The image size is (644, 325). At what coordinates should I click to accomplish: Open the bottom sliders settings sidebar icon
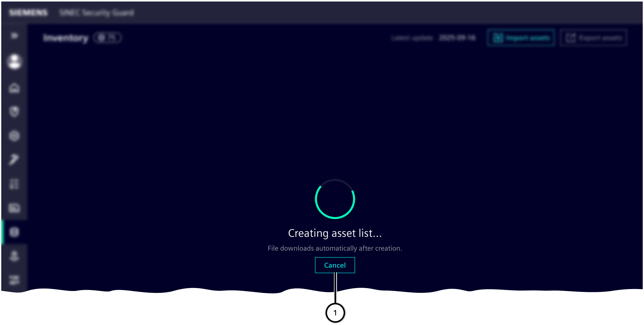tap(14, 280)
